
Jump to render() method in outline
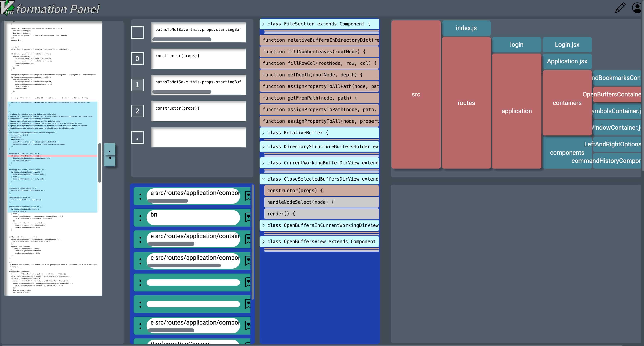point(322,214)
